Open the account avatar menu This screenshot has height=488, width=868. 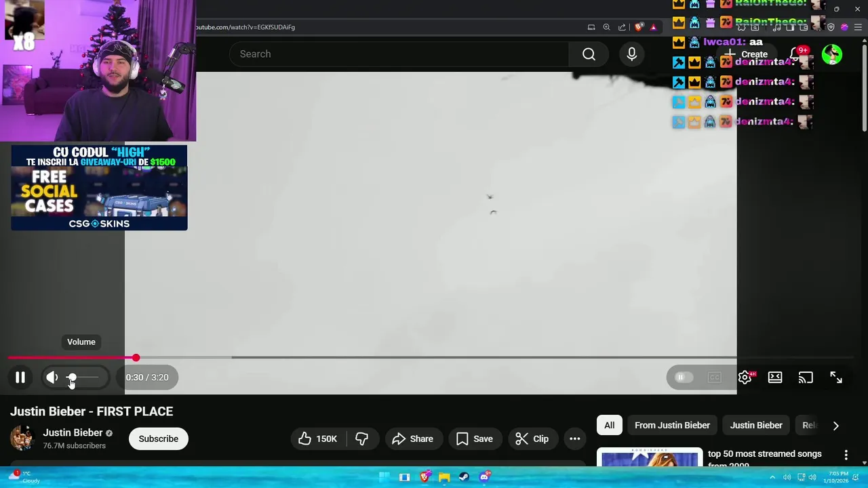tap(832, 54)
